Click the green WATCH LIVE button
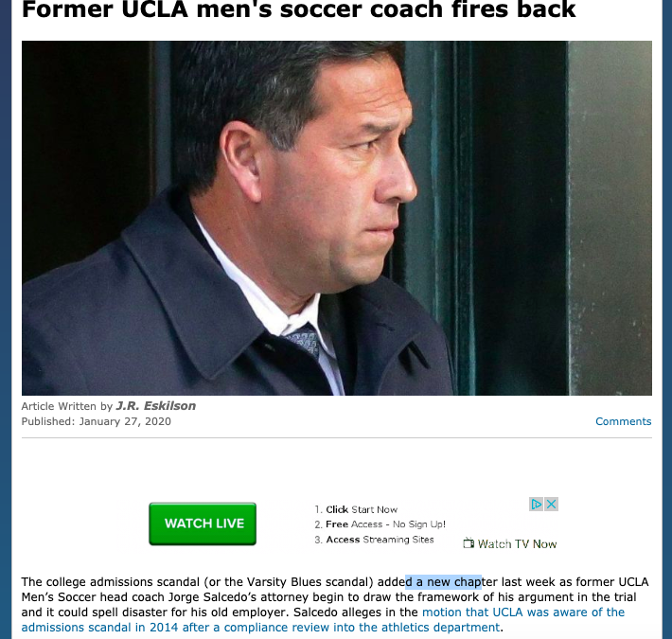This screenshot has height=639, width=672. coord(203,524)
